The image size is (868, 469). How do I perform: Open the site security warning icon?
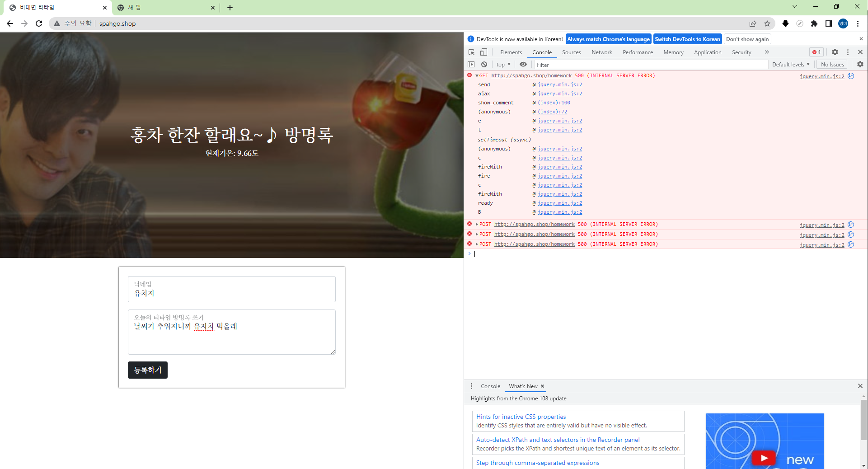(57, 23)
